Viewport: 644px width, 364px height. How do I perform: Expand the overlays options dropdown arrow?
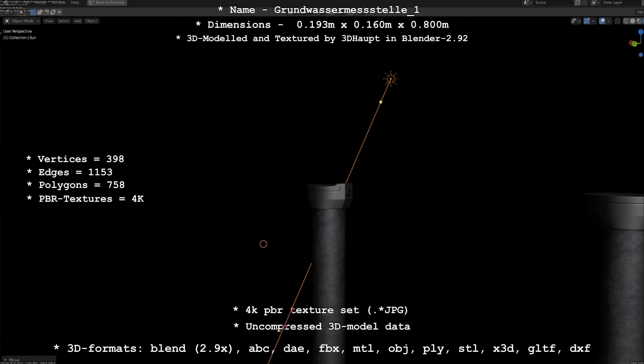point(608,21)
